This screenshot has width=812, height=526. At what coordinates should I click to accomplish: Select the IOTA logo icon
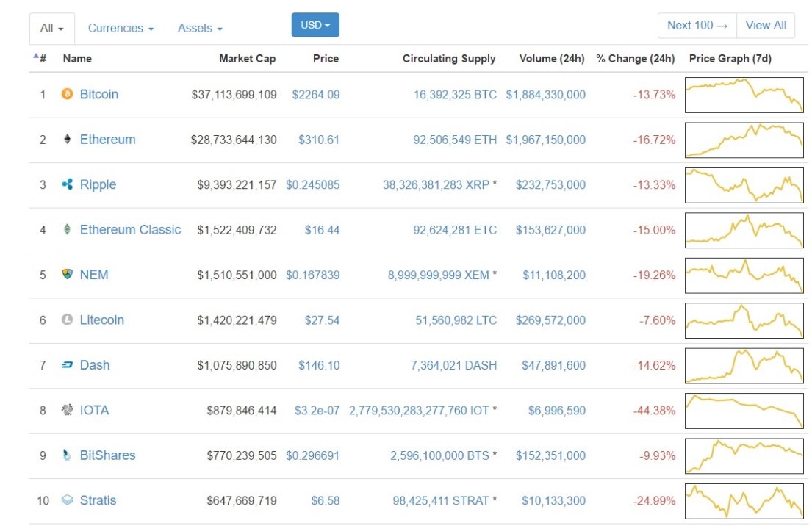[x=67, y=410]
